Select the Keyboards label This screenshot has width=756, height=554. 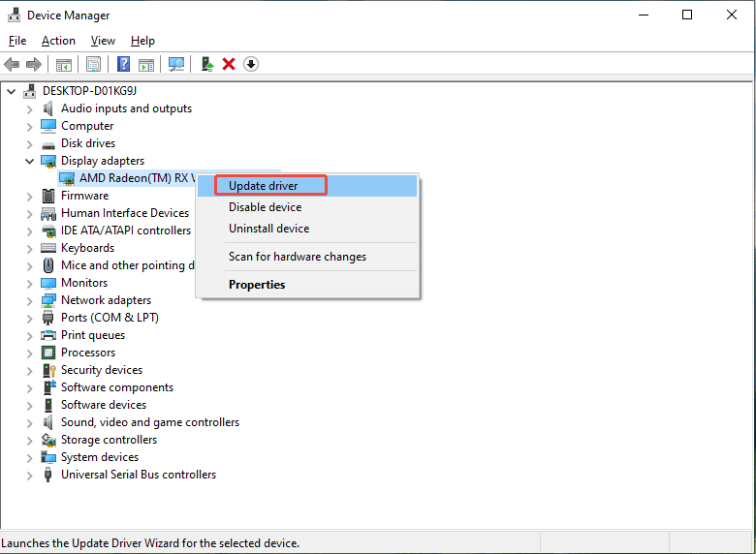click(88, 248)
